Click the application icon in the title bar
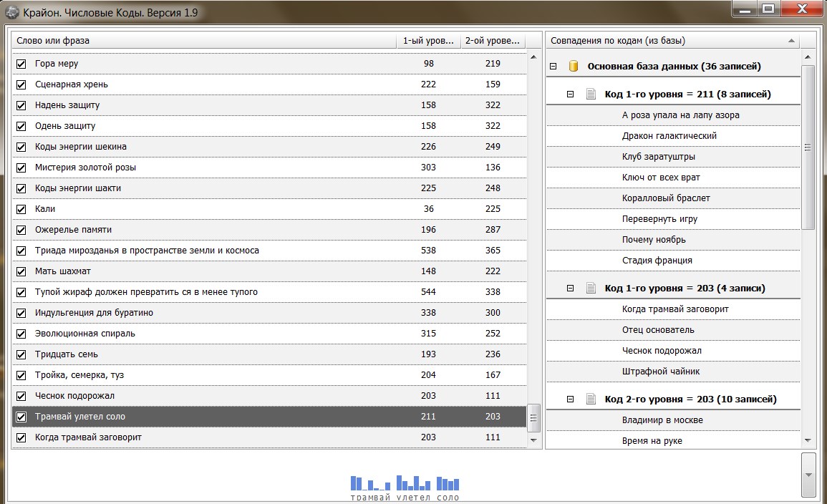827x504 pixels. 12,12
